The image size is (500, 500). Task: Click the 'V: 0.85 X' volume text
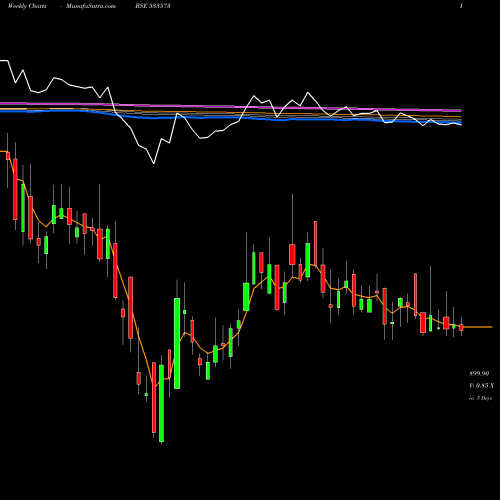[x=482, y=386]
